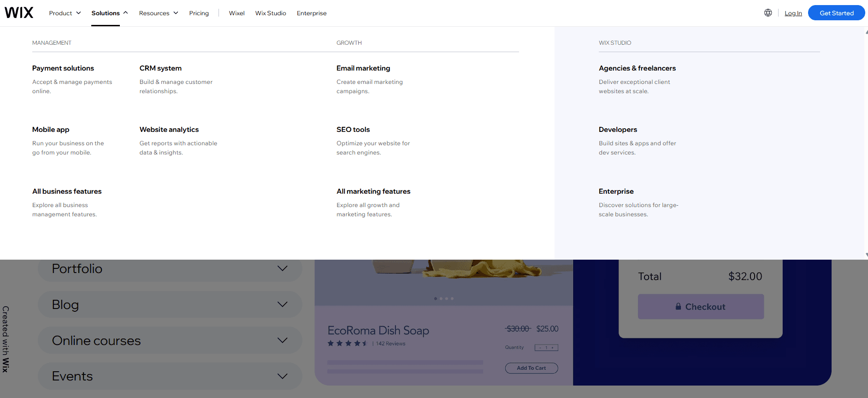This screenshot has width=868, height=398.
Task: Open Website analytics
Action: (x=169, y=130)
